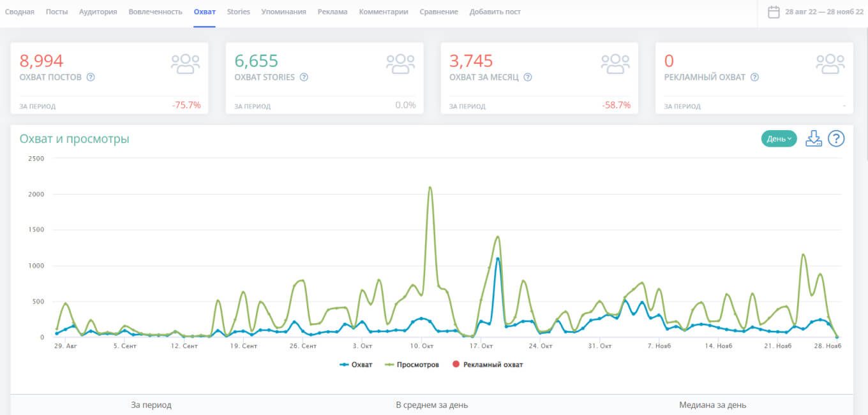Screen dimensions: 868x415
Task: Open the chart help question-mark icon
Action: pyautogui.click(x=836, y=139)
